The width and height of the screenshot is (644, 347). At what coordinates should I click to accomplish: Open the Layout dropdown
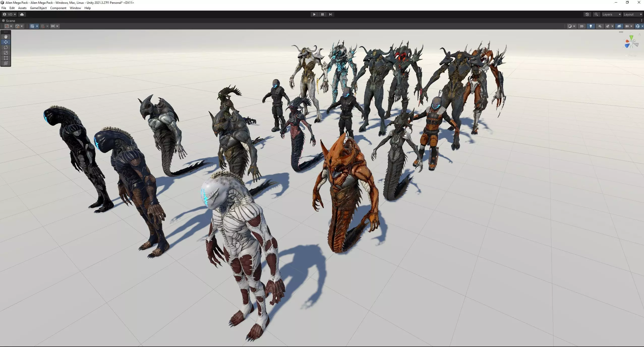coord(633,14)
